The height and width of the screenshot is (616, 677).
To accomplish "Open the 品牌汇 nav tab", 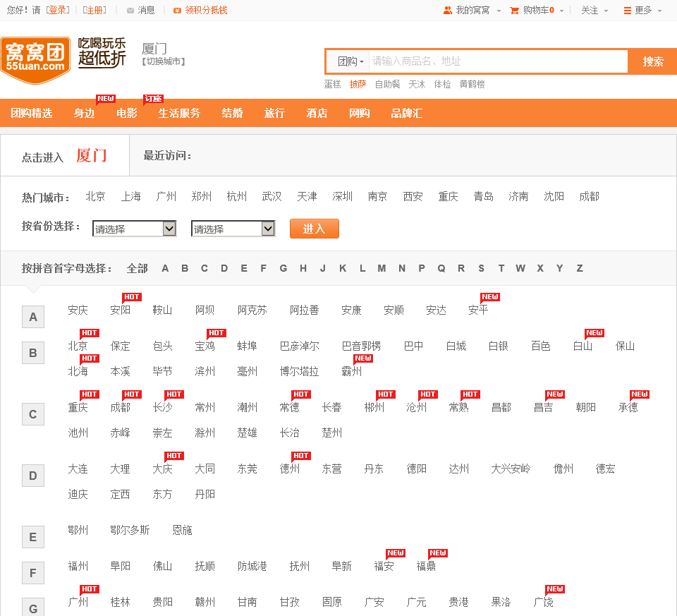I will [x=406, y=113].
